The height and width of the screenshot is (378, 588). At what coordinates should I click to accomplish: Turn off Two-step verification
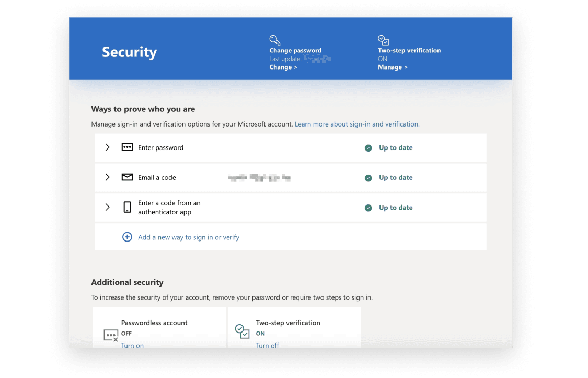coord(267,345)
